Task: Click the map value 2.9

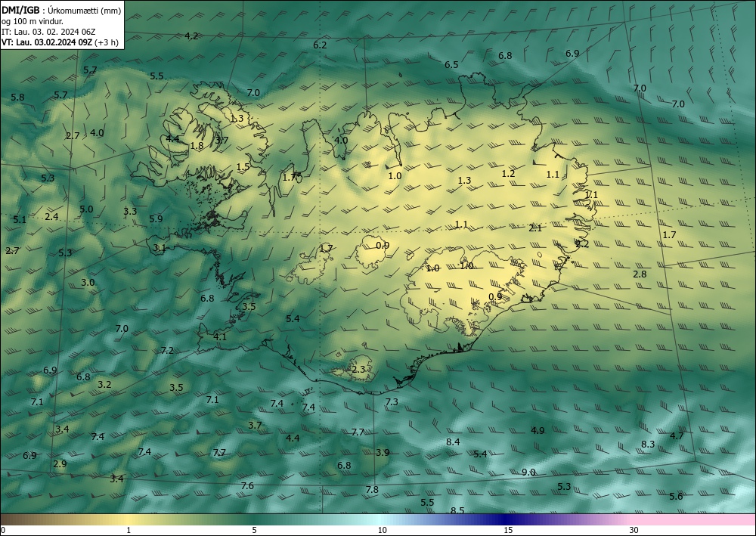Action: coord(60,463)
